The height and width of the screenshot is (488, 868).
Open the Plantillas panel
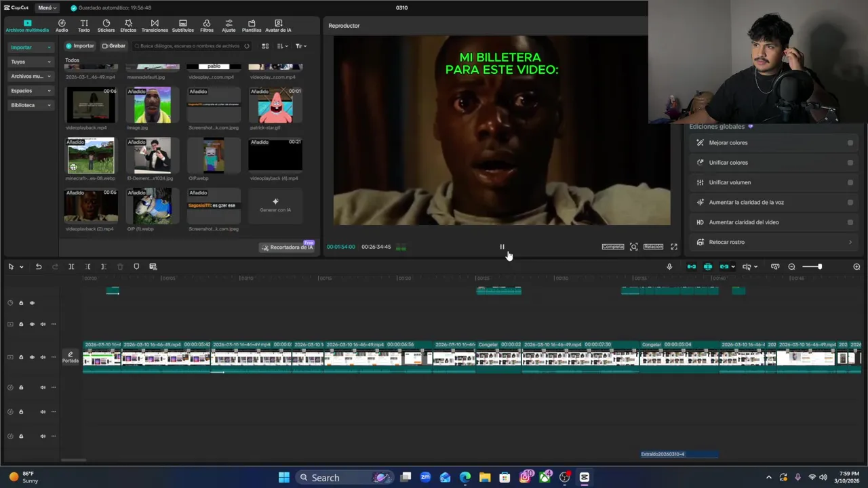(252, 26)
